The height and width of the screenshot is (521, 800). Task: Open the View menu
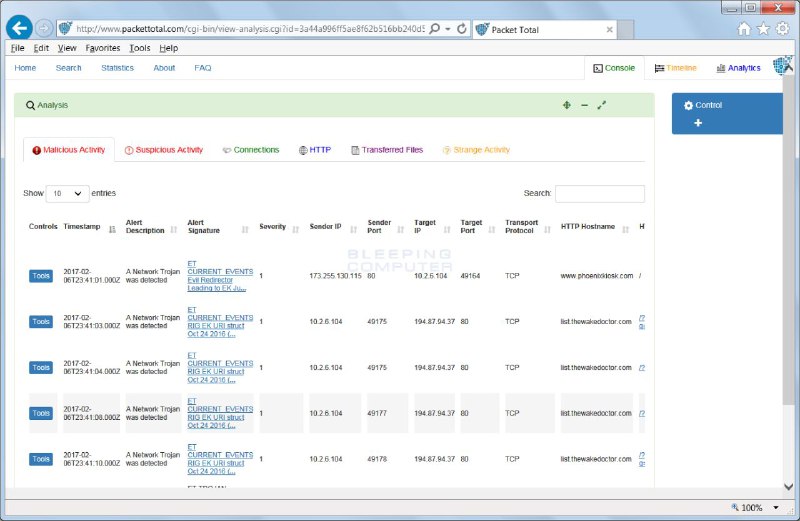(x=67, y=48)
